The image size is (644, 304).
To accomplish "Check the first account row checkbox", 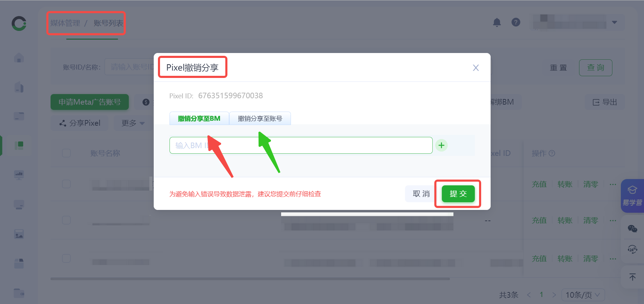I will [66, 184].
